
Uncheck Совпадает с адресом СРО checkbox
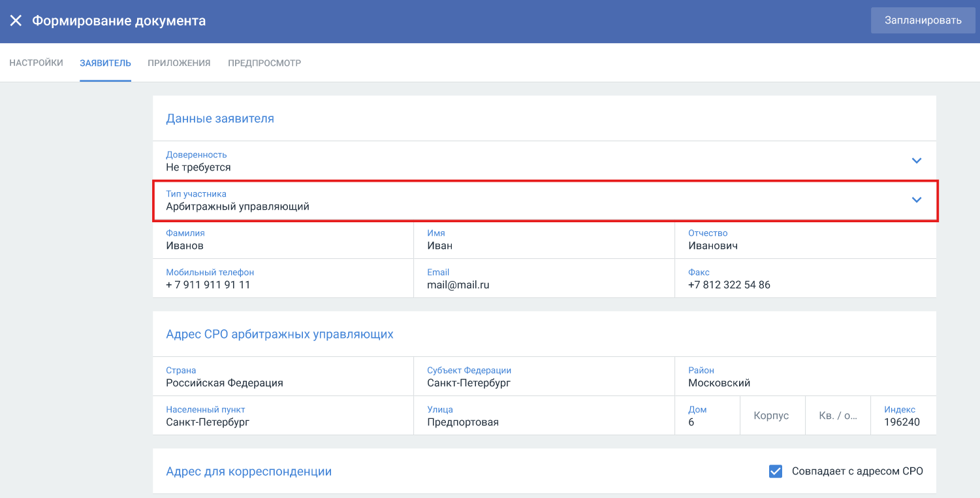tap(776, 471)
